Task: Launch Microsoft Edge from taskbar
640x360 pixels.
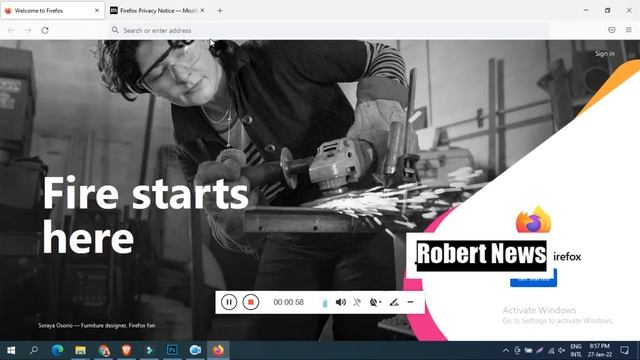Action: click(x=57, y=350)
